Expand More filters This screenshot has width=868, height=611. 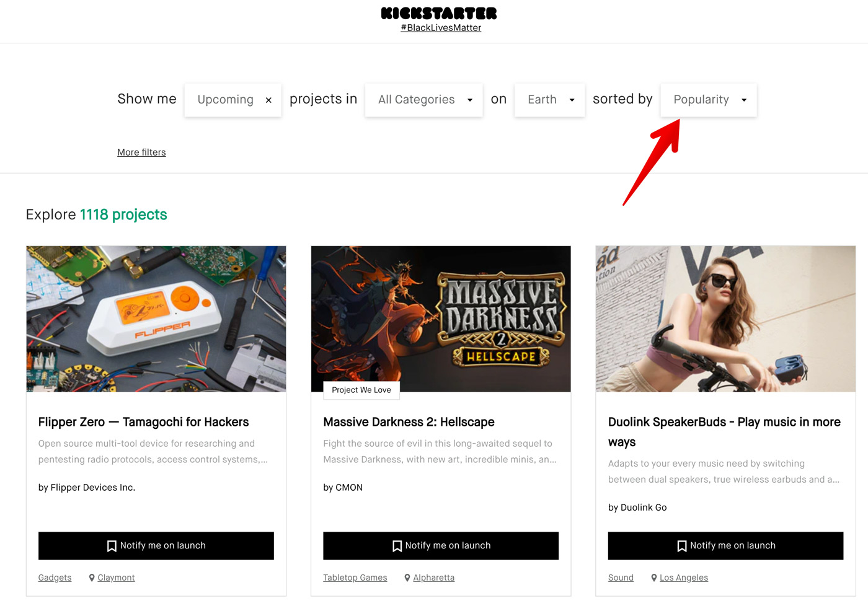(x=141, y=152)
